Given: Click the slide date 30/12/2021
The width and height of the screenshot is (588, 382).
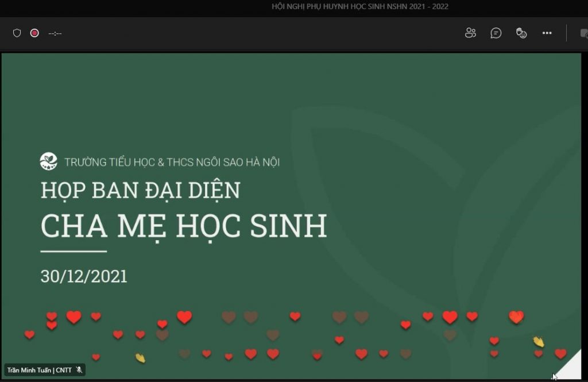Looking at the screenshot, I should click(x=84, y=276).
